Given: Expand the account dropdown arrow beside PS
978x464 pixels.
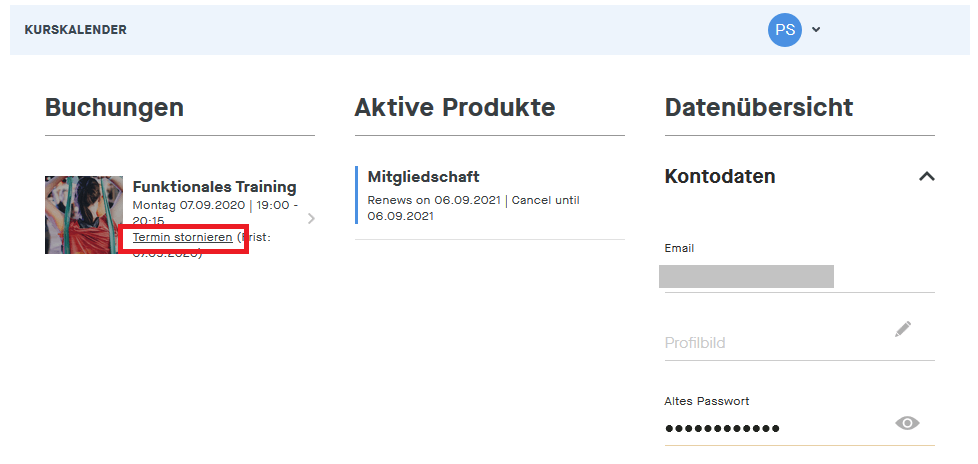Looking at the screenshot, I should [x=816, y=30].
